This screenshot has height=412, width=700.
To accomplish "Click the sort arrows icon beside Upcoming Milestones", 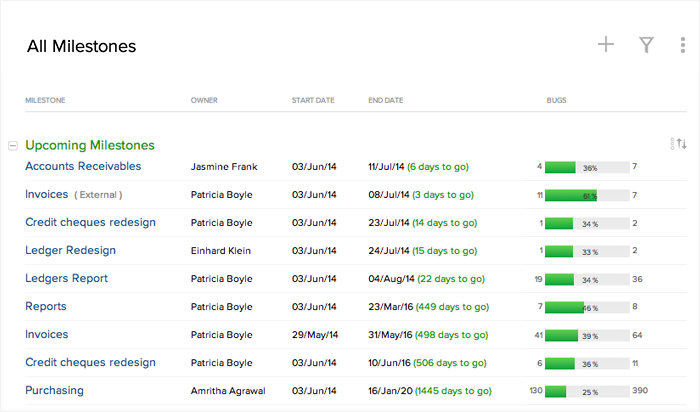I will click(x=681, y=144).
